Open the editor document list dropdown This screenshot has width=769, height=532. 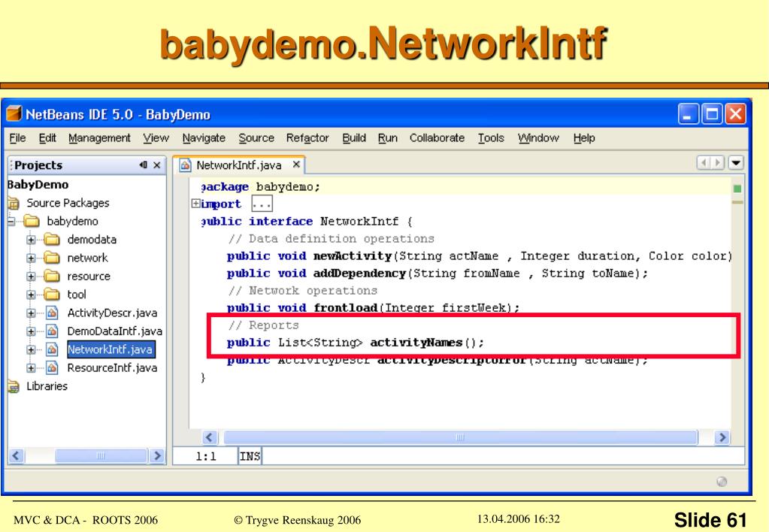736,162
